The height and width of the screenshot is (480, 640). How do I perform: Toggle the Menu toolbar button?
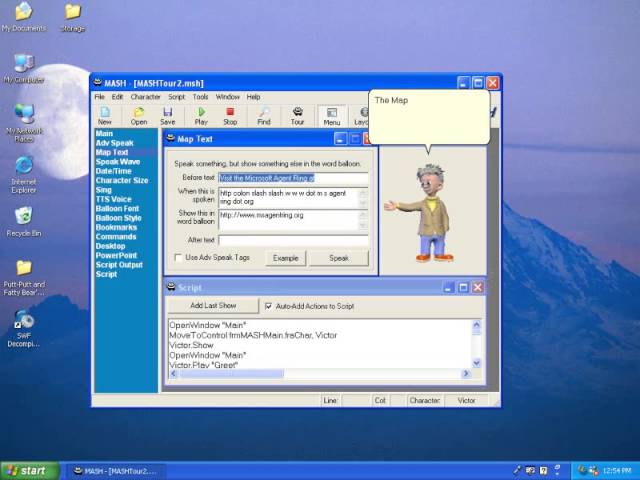(x=331, y=115)
